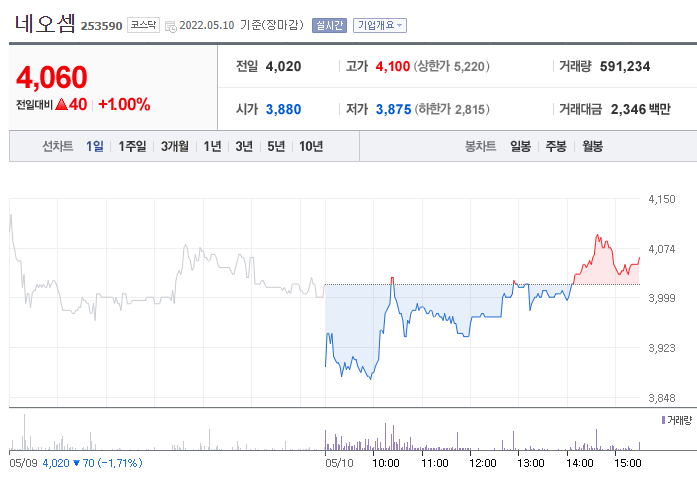697x483 pixels.
Task: Click the 15:00 time axis label
Action: [x=628, y=463]
